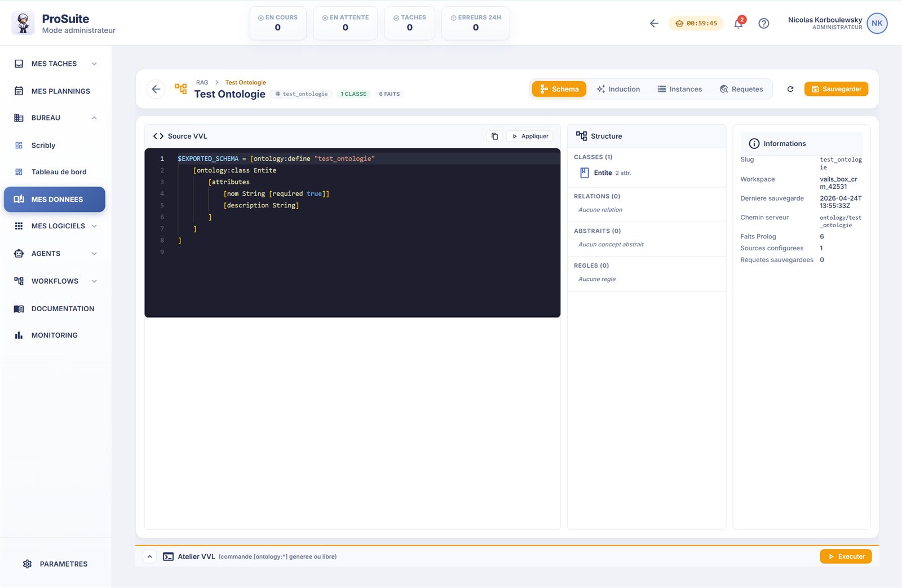Click the Parametres label
The height and width of the screenshot is (588, 902).
(x=64, y=564)
